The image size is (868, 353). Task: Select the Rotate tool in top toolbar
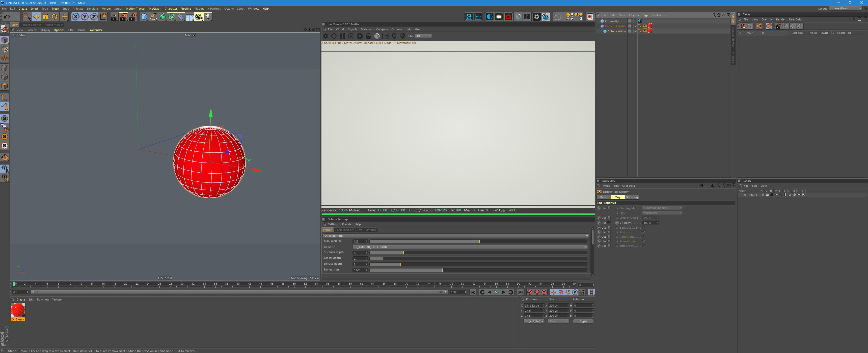[x=54, y=17]
